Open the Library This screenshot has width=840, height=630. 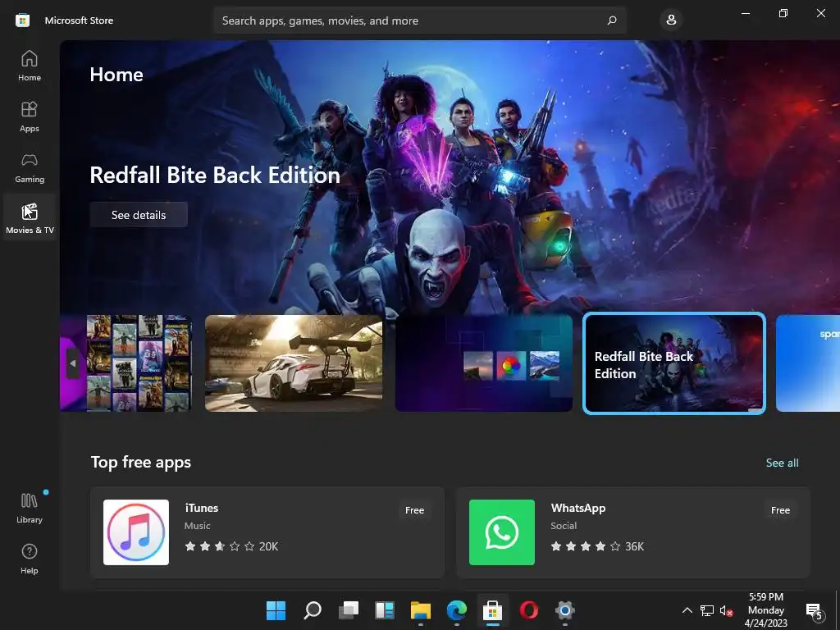pyautogui.click(x=30, y=508)
